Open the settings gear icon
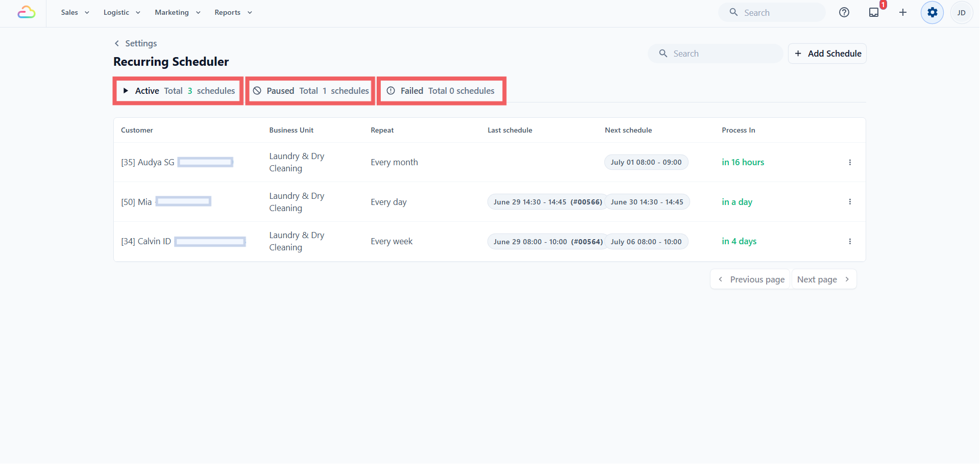 pos(932,12)
